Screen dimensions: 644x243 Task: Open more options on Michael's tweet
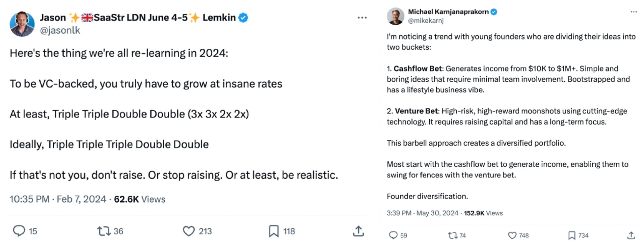click(634, 12)
